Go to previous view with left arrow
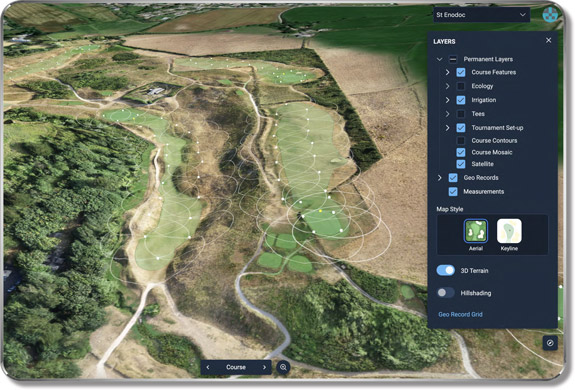 pyautogui.click(x=208, y=367)
